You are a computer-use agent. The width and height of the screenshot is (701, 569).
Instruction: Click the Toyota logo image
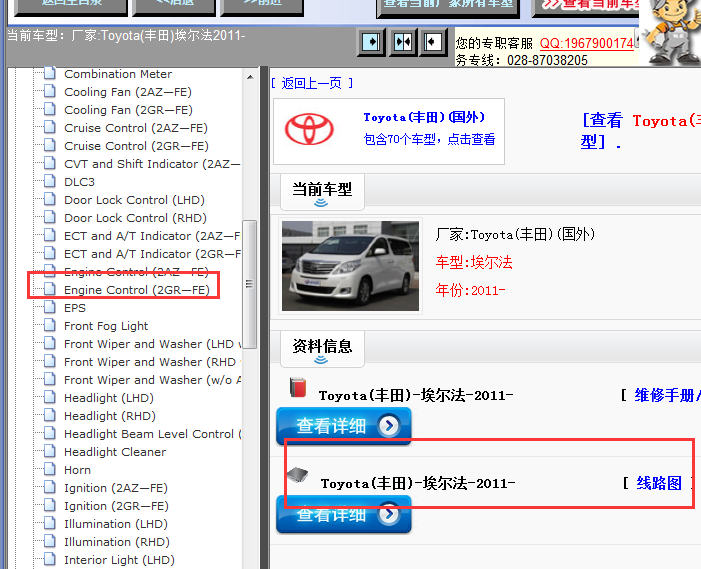[x=309, y=129]
